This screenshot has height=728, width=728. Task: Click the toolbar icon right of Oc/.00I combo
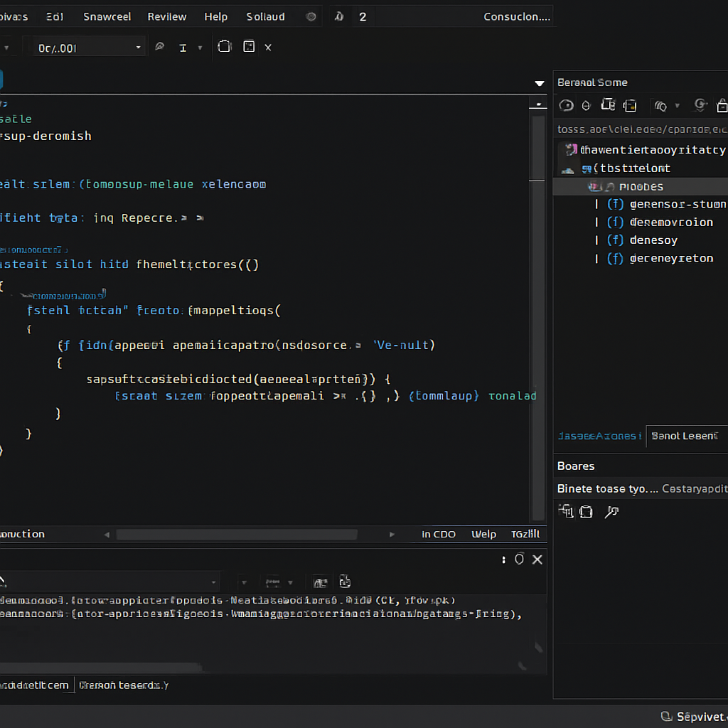pos(160,46)
